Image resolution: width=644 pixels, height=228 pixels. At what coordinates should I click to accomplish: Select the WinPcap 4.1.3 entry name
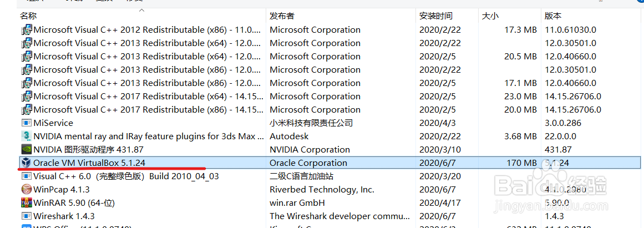[x=62, y=189]
